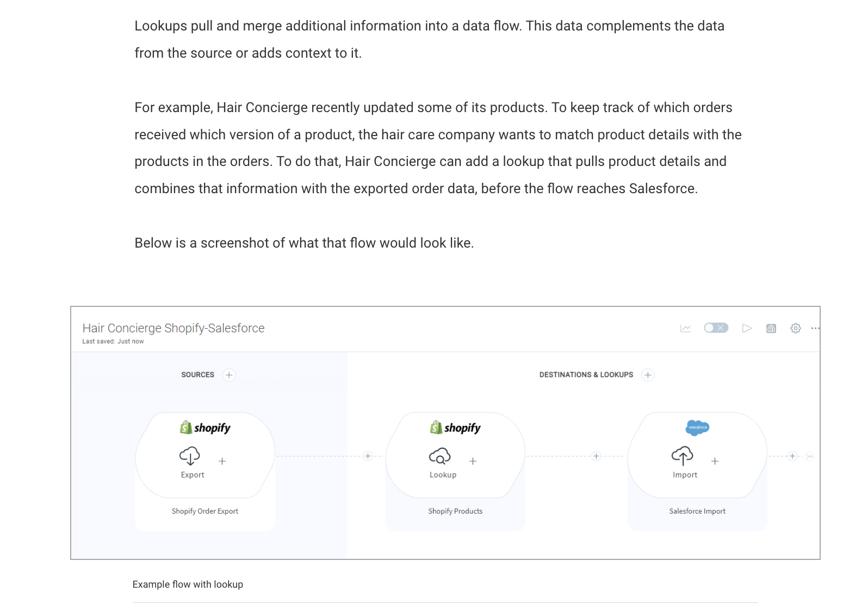
Task: Click plus beside the Import step
Action: point(715,461)
